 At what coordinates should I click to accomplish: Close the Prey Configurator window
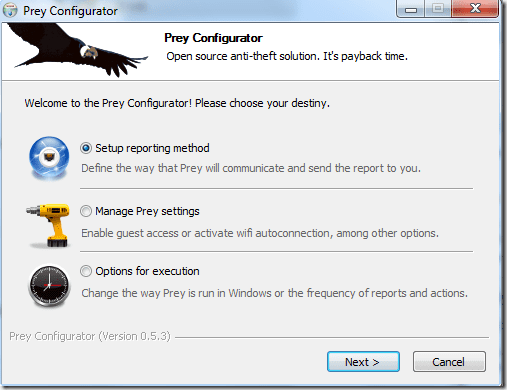pos(475,8)
